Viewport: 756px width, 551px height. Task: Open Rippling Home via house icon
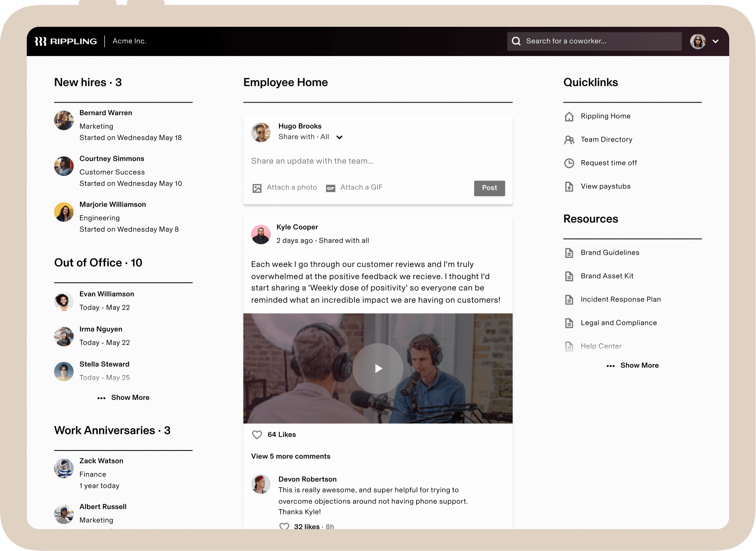point(569,116)
